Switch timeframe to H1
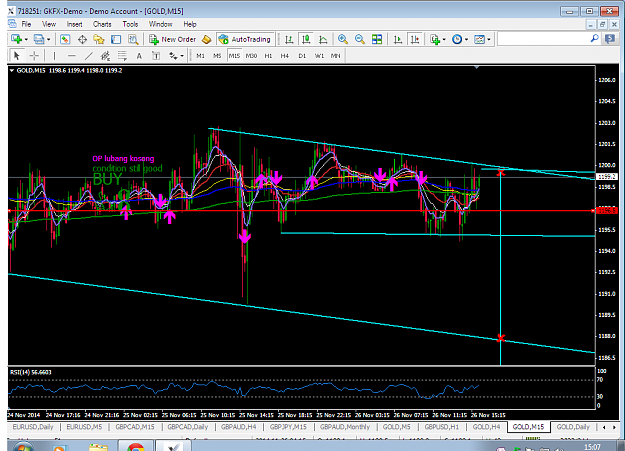The width and height of the screenshot is (625, 451). (x=268, y=56)
